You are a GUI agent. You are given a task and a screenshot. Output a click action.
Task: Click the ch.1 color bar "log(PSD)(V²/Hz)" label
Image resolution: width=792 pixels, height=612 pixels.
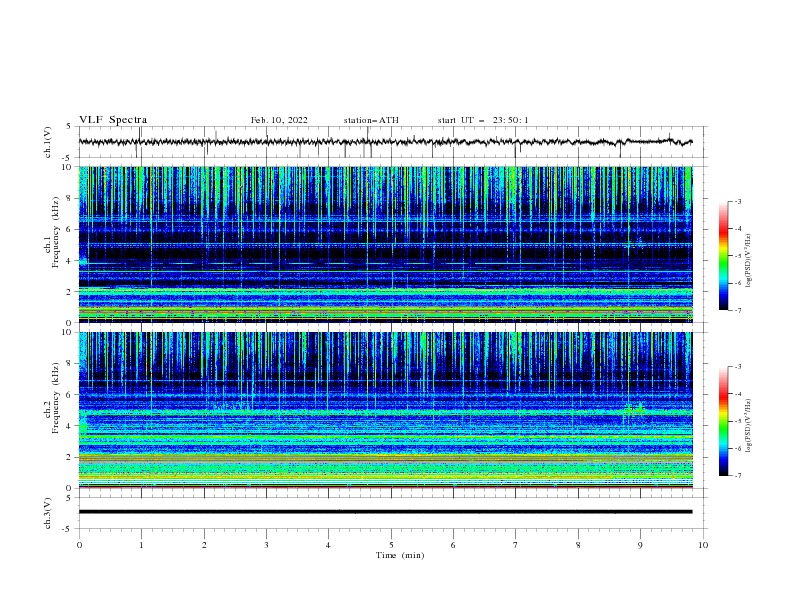(749, 261)
